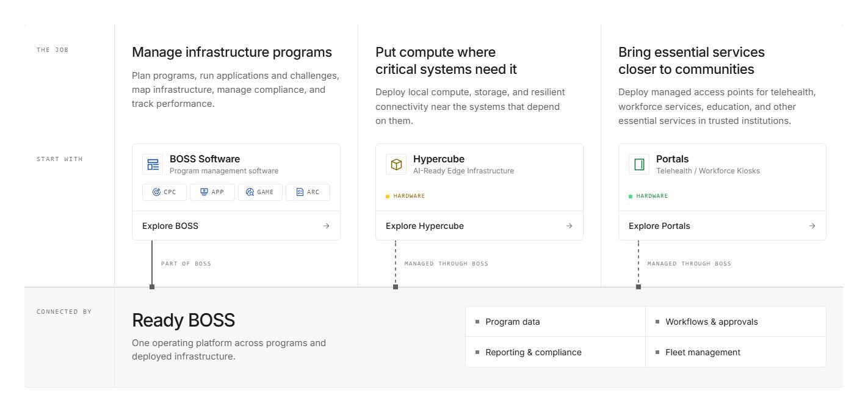Click MANAGED THROUGH BOSS under Portals

click(x=689, y=264)
